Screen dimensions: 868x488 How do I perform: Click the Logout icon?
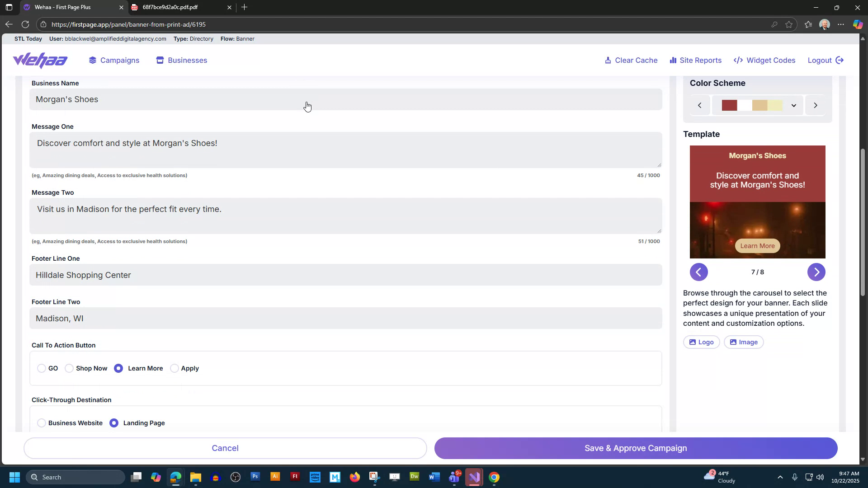(840, 60)
